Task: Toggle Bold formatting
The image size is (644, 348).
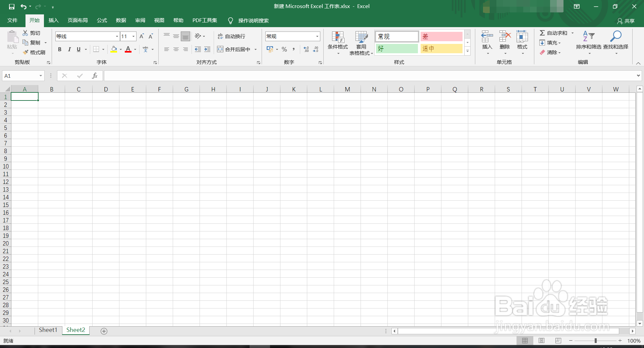Action: coord(60,49)
